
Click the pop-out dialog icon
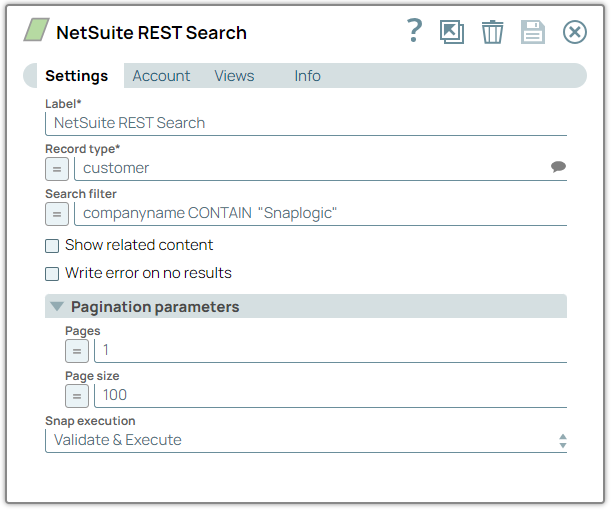click(x=452, y=32)
